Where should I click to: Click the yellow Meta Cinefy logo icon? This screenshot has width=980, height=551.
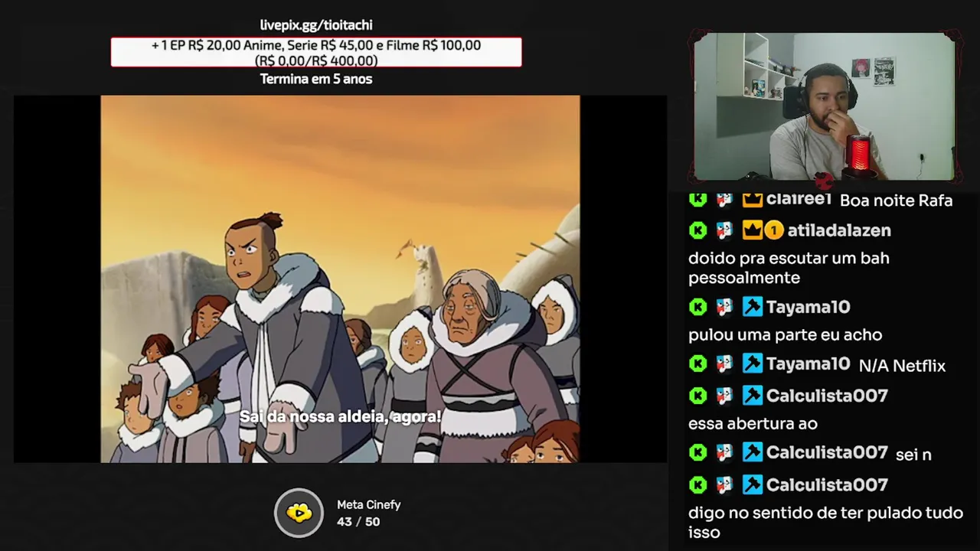[x=299, y=513]
